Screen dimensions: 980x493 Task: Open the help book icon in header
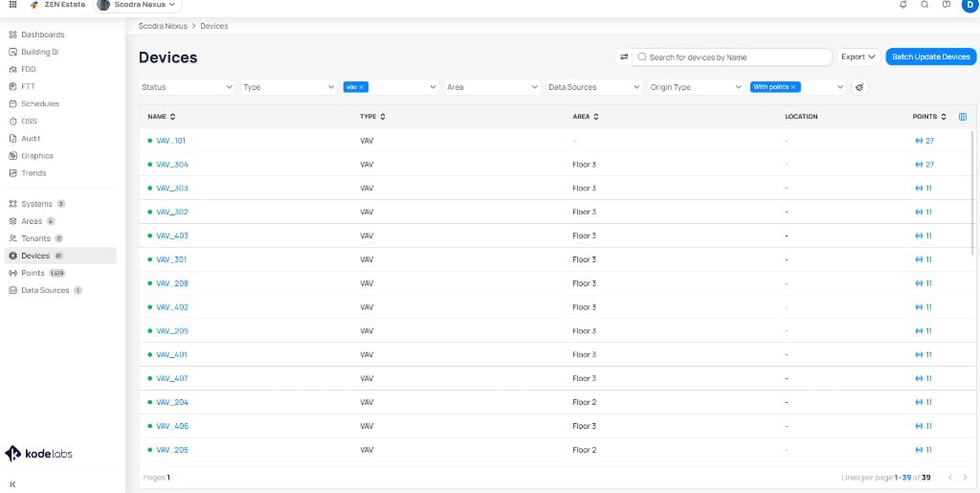[947, 5]
